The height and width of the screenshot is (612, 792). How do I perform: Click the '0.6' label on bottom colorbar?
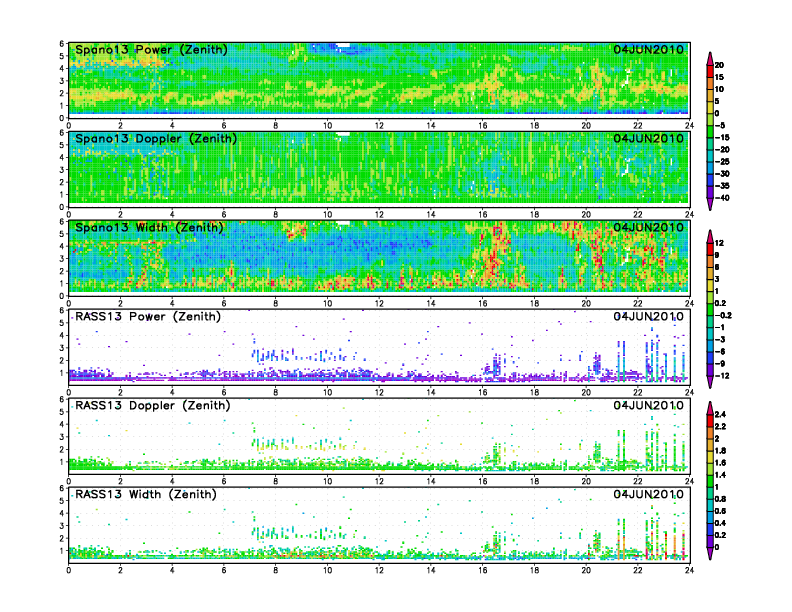point(721,511)
